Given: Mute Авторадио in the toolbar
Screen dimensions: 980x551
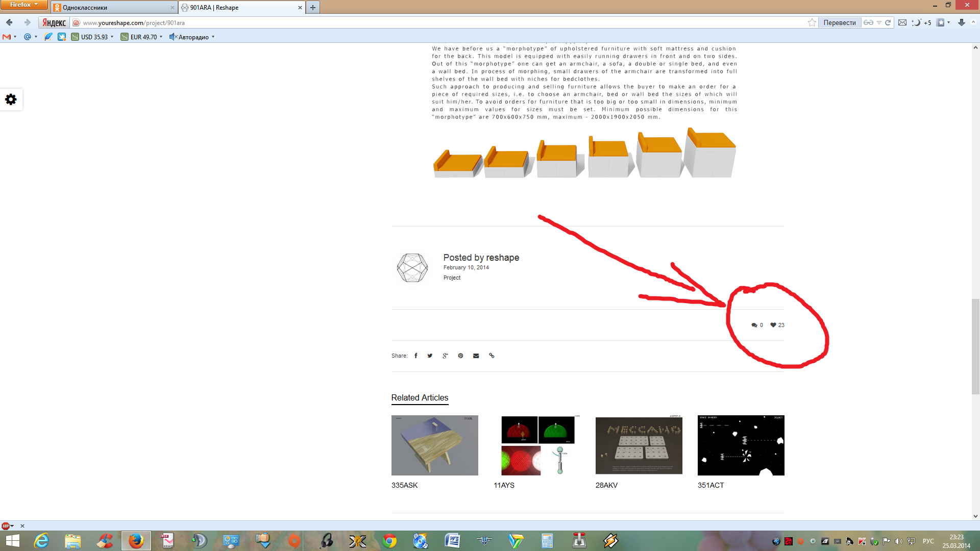Looking at the screenshot, I should [173, 37].
